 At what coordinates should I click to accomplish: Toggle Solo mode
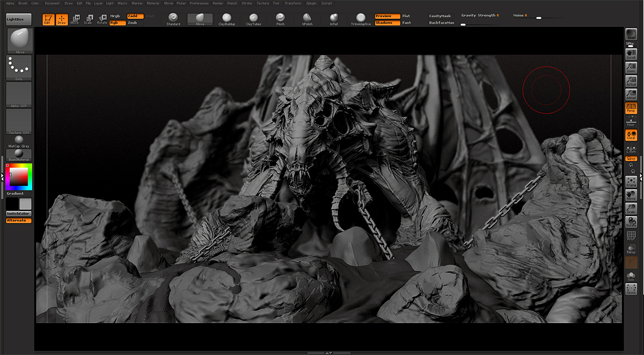[631, 276]
